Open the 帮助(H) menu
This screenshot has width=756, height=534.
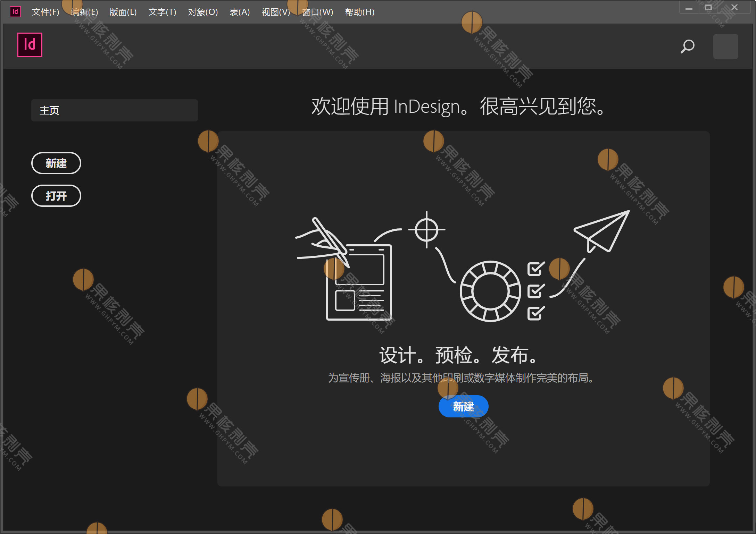pos(359,12)
